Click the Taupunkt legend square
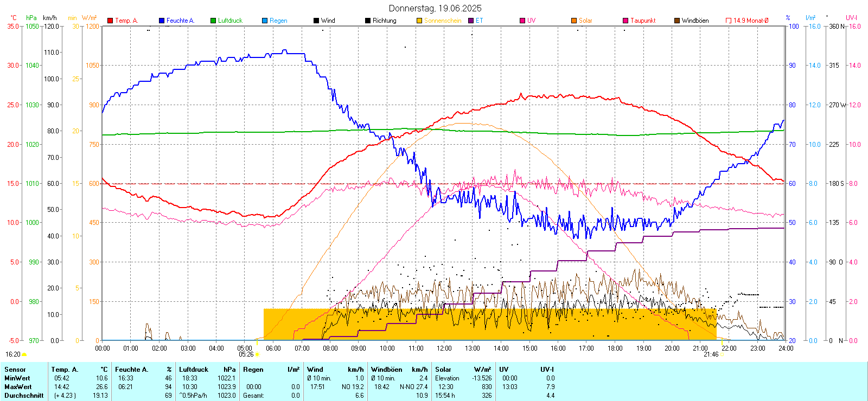 pos(626,21)
